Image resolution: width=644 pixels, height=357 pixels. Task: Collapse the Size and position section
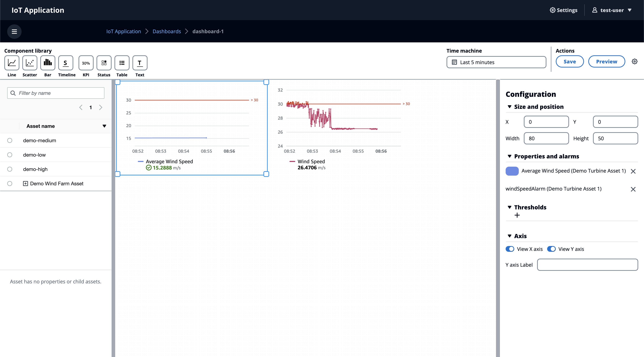coord(509,107)
